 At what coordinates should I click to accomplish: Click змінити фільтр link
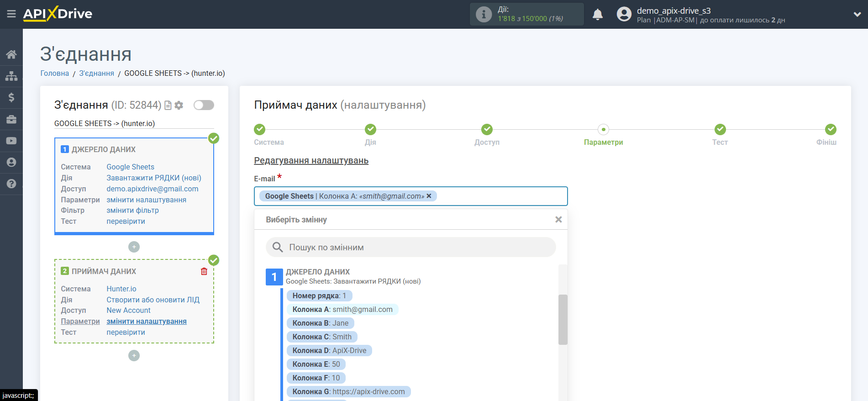point(133,210)
